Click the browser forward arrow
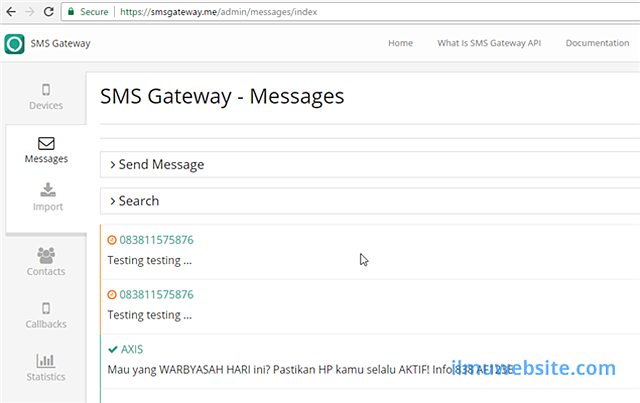640x403 pixels. (29, 12)
